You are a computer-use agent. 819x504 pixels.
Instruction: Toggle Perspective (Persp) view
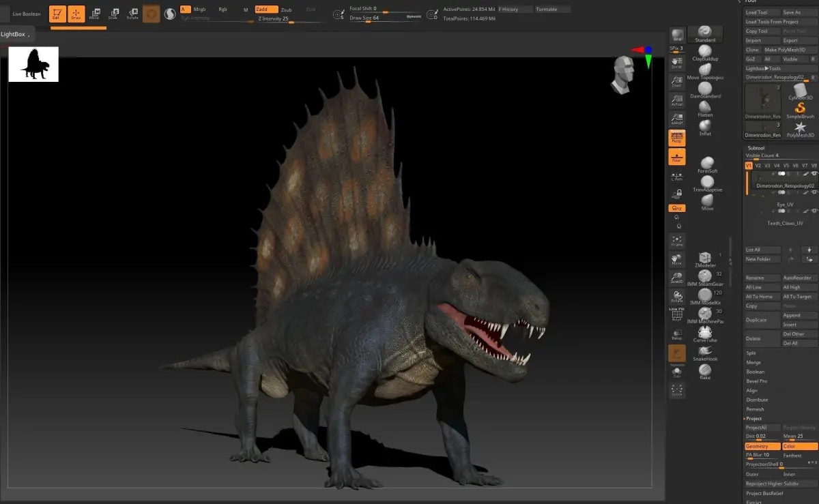tap(677, 138)
